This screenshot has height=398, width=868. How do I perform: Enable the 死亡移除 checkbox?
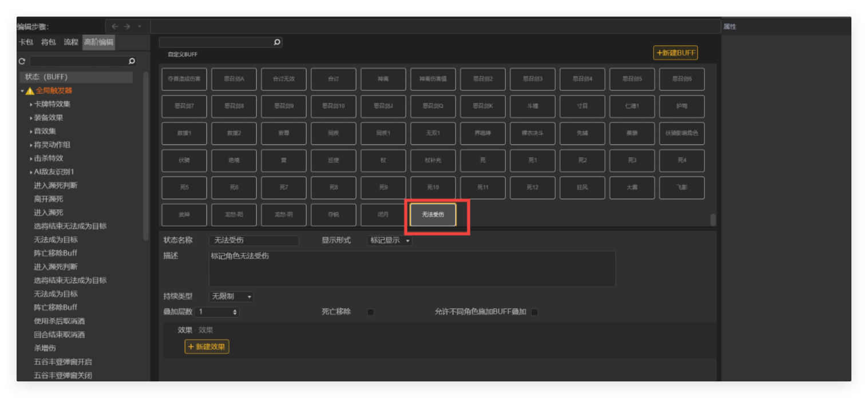tap(370, 312)
